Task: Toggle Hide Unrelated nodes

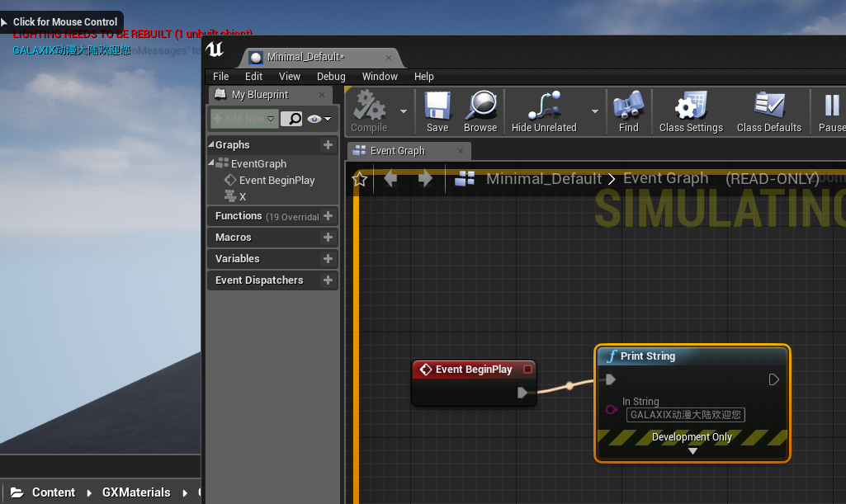Action: pyautogui.click(x=544, y=111)
